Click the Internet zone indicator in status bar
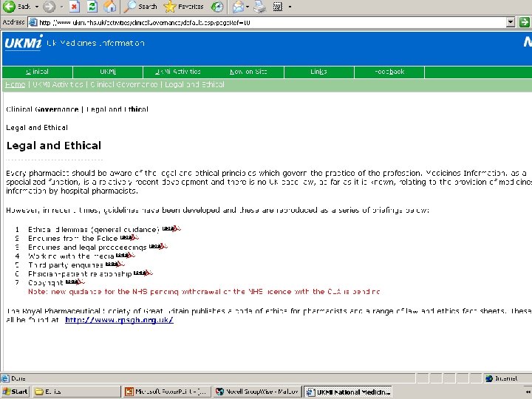The width and height of the screenshot is (532, 399). pos(502,378)
